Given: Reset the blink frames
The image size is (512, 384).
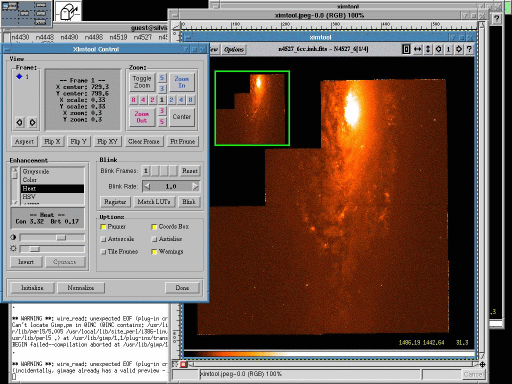Looking at the screenshot, I should coord(190,171).
